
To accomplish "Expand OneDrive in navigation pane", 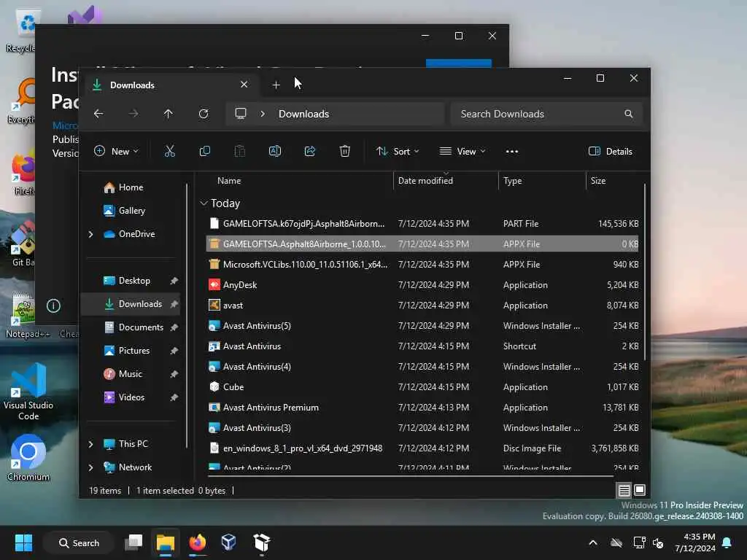I will point(91,234).
